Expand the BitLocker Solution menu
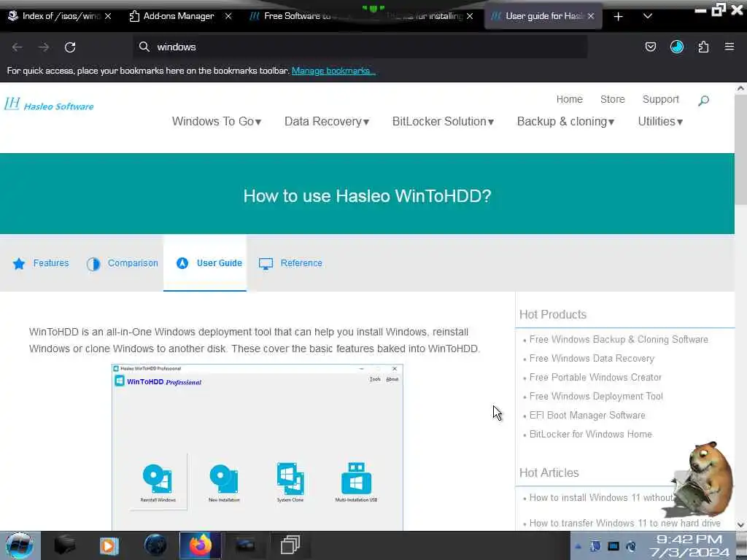Screen dimensions: 747x560 (443, 122)
